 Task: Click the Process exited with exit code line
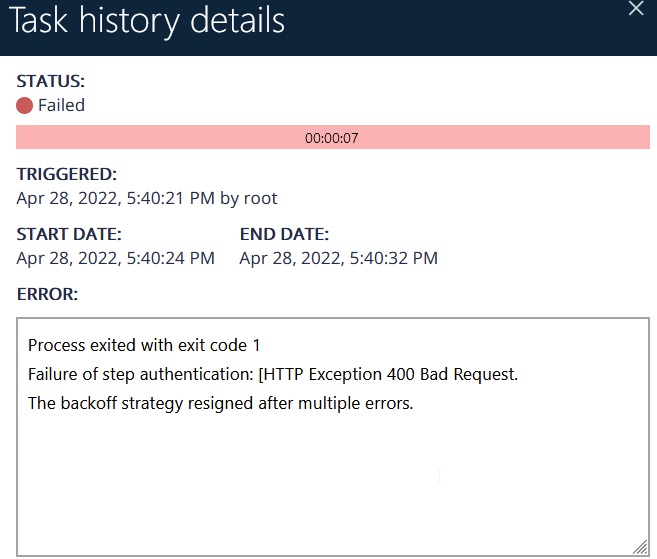click(144, 345)
